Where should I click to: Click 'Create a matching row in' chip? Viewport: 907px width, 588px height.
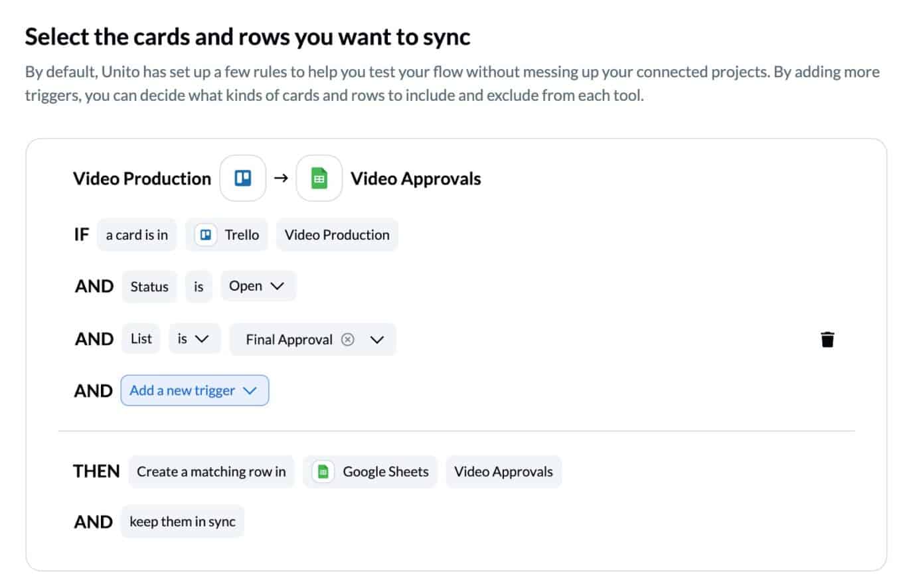click(211, 472)
